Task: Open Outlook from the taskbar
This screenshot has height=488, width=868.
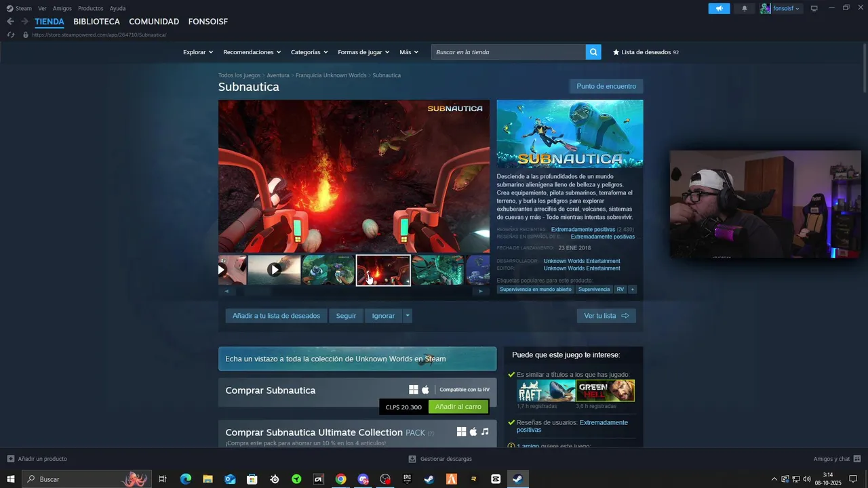Action: (230, 479)
